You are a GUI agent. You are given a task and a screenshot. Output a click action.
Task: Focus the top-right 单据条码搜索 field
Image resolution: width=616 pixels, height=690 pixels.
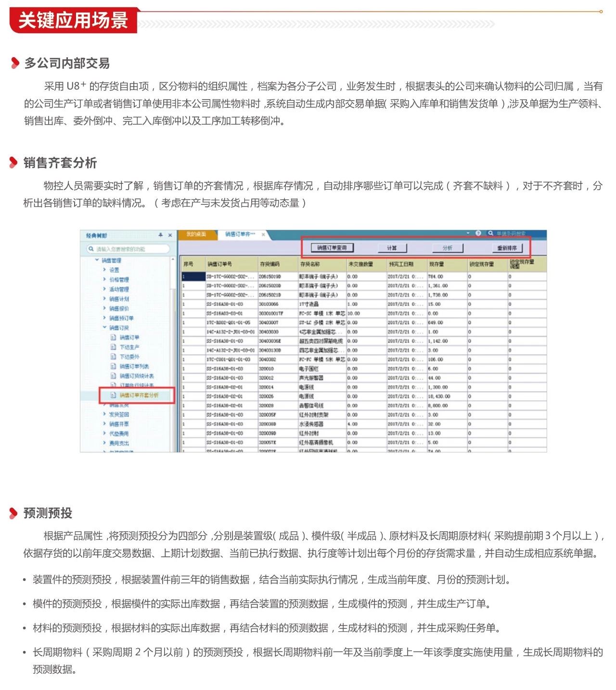point(515,233)
